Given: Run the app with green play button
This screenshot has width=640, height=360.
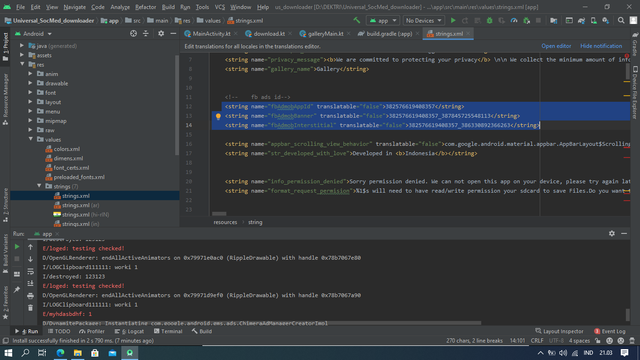Looking at the screenshot, I should click(453, 20).
